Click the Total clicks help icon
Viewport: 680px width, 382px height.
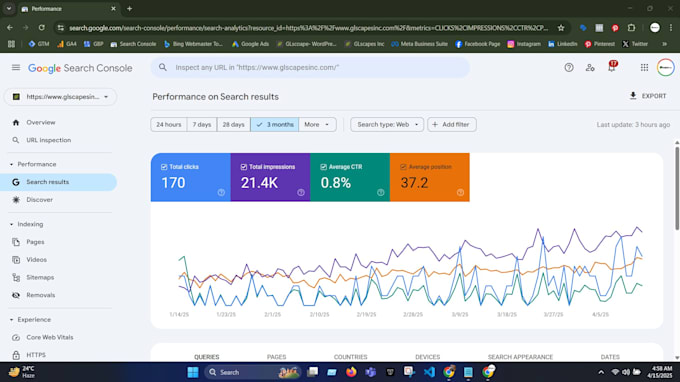click(221, 193)
